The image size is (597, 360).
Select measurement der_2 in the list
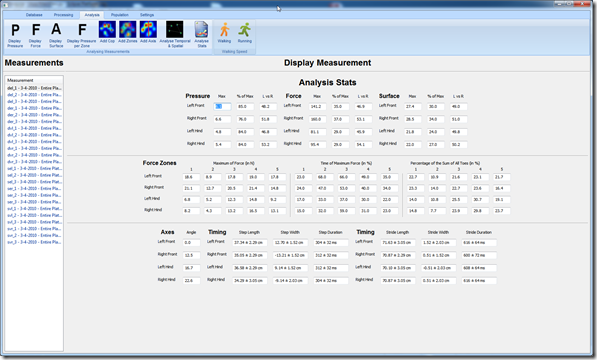(x=34, y=115)
